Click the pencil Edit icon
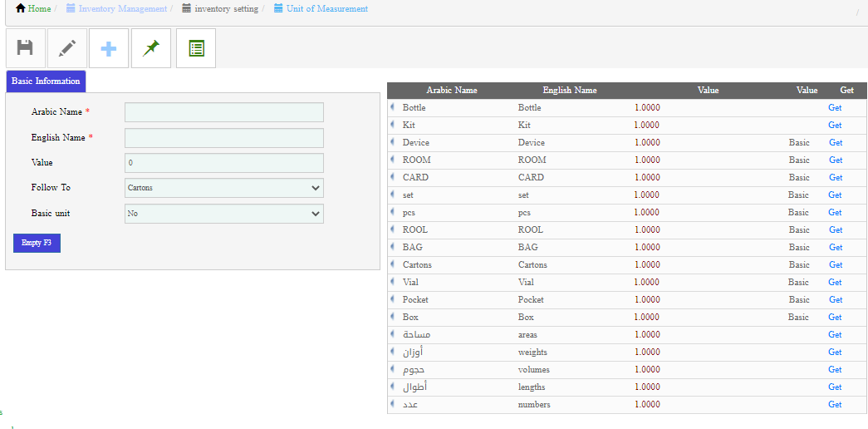Image resolution: width=868 pixels, height=429 pixels. point(67,48)
